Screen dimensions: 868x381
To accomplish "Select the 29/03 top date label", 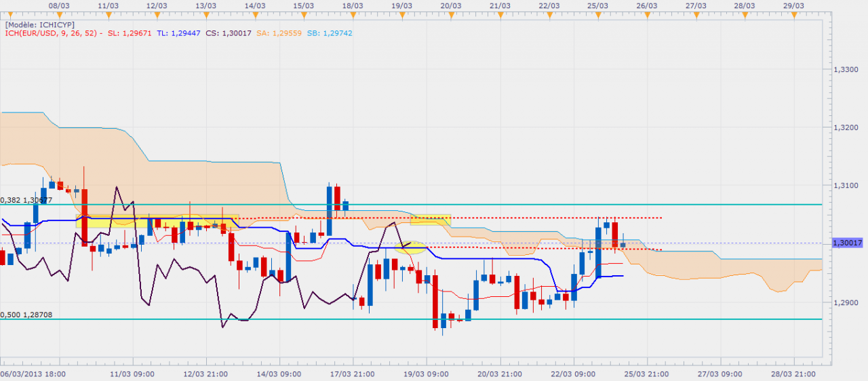I will (793, 5).
